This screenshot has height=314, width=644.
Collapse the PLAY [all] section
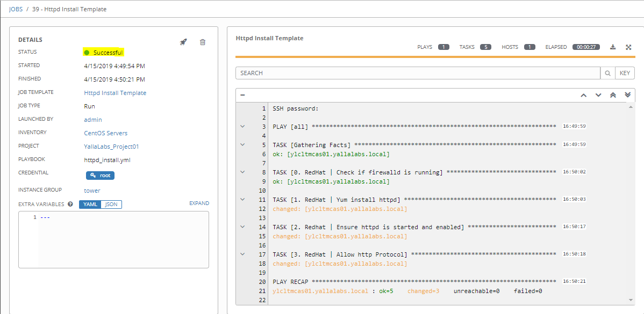coord(242,126)
